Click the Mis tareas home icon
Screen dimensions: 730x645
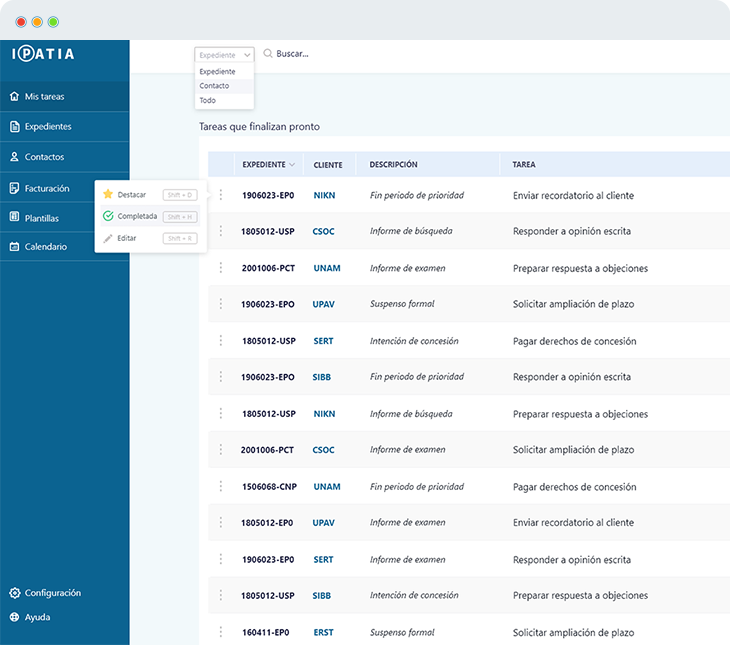[x=14, y=97]
